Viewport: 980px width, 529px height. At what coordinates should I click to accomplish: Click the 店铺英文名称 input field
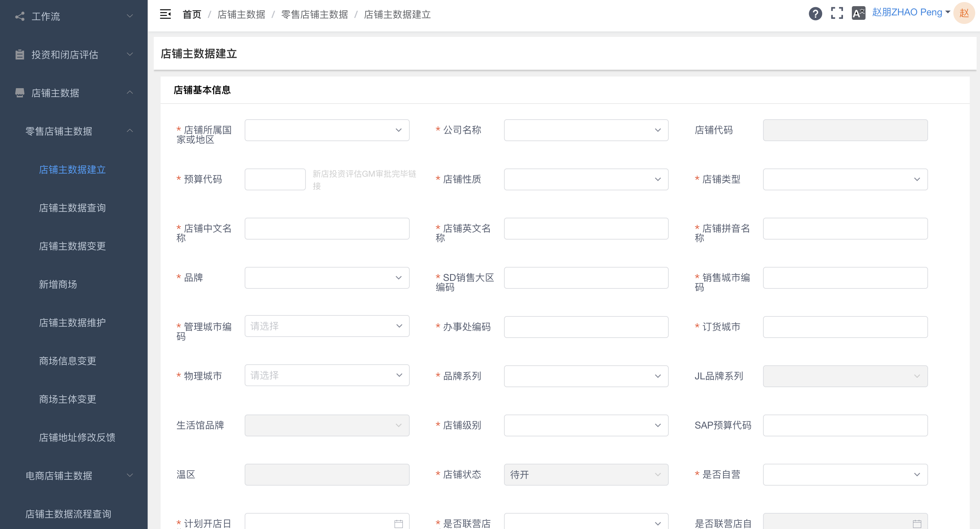(586, 229)
